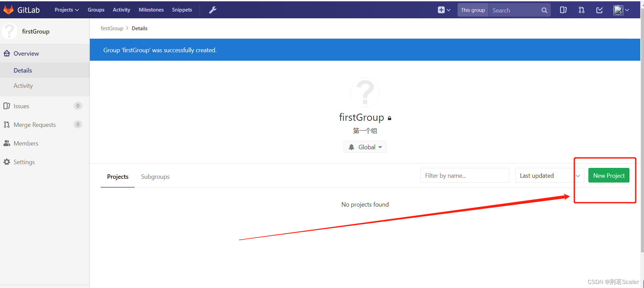Screen dimensions: 644x288
Task: Click the Overview home icon
Action: click(7, 53)
